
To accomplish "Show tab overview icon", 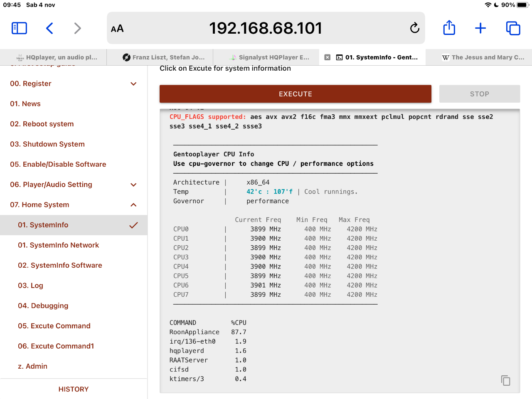I will pos(513,28).
